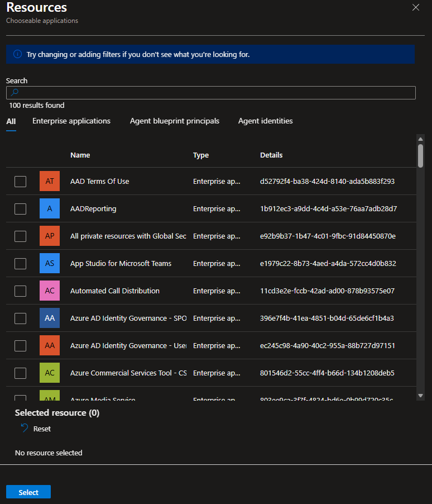Select App Studio for Microsoft Teams checkbox
The width and height of the screenshot is (432, 504).
[x=20, y=264]
